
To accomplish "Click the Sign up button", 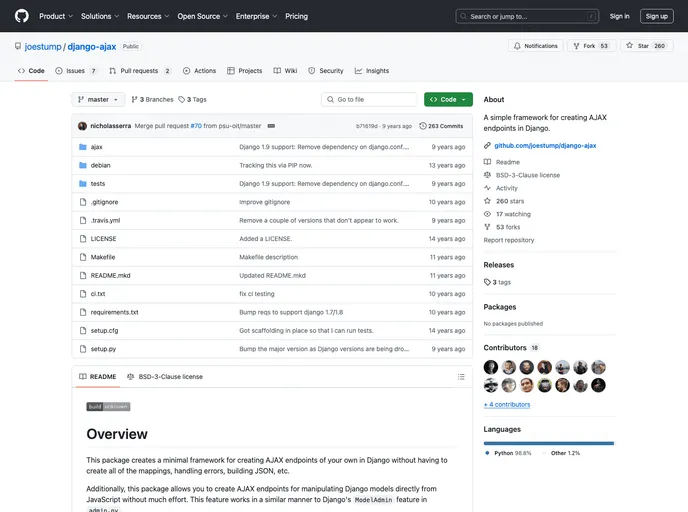I will pyautogui.click(x=656, y=16).
